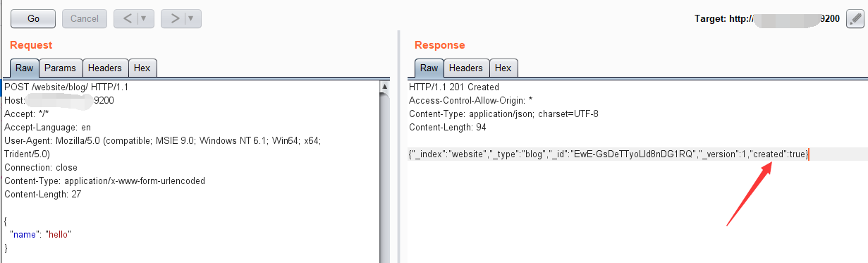This screenshot has width=868, height=263.
Task: Select the Raw tab in Request panel
Action: (x=25, y=68)
